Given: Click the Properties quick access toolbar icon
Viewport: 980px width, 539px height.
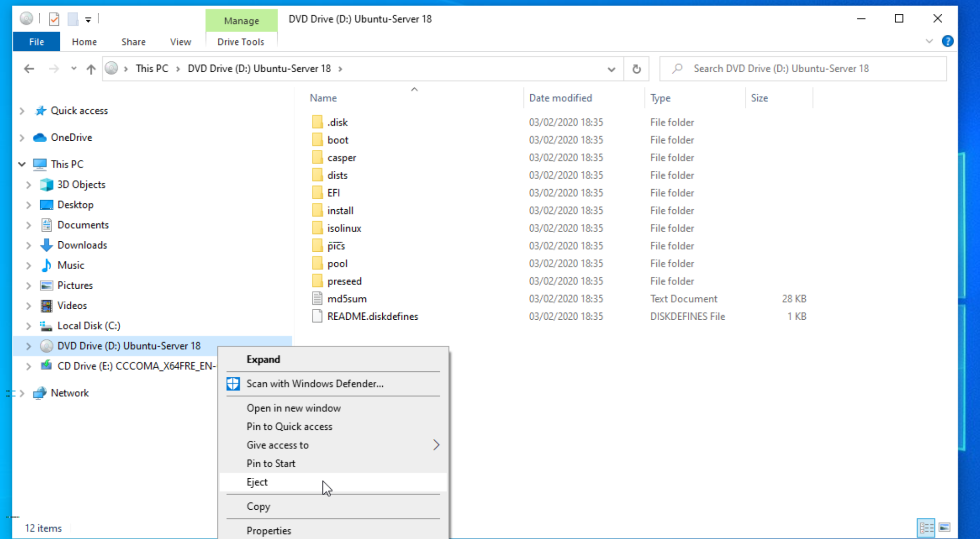Looking at the screenshot, I should point(54,19).
